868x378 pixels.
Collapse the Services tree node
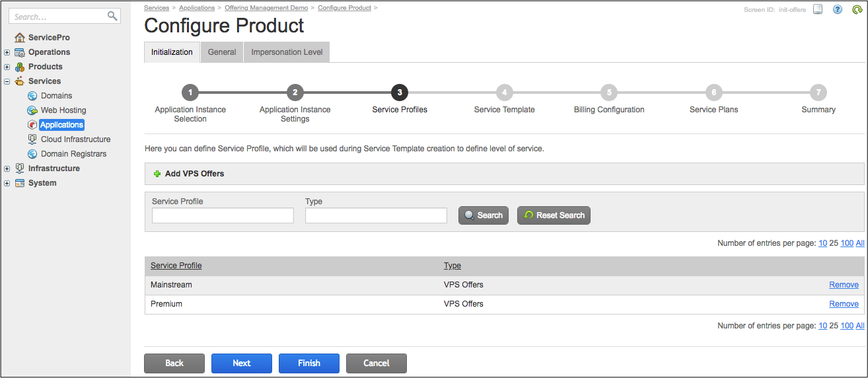(x=7, y=81)
